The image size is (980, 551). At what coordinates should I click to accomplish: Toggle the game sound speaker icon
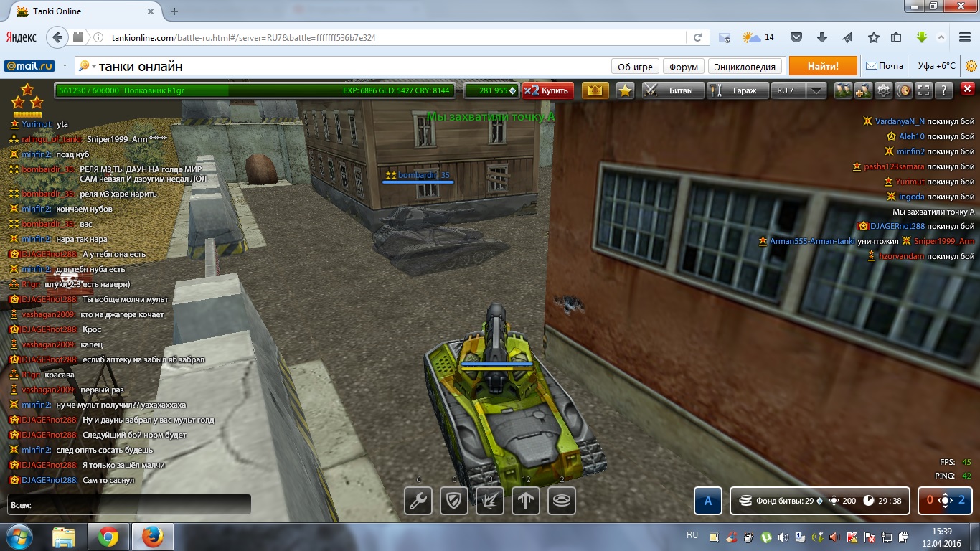(904, 90)
